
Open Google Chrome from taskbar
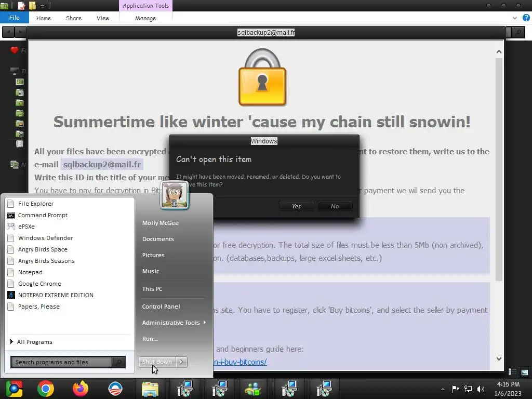click(x=46, y=389)
